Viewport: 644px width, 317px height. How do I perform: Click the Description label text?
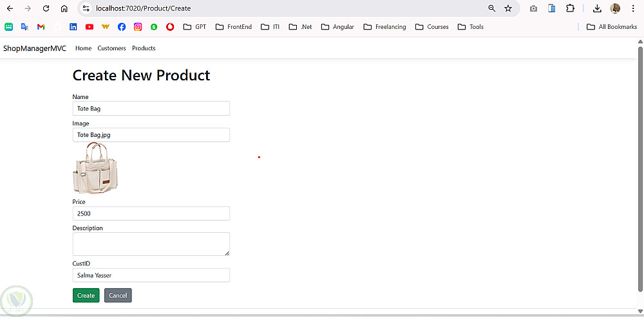[88, 228]
